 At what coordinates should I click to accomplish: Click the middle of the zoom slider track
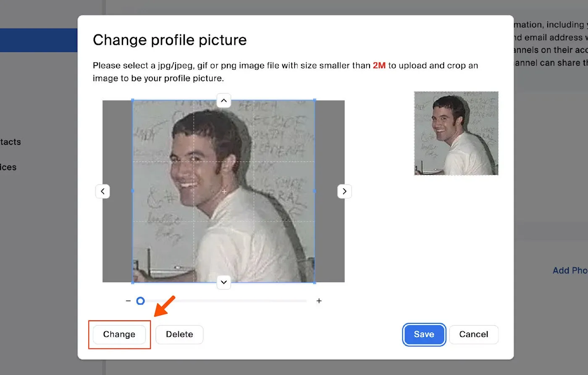(x=223, y=301)
